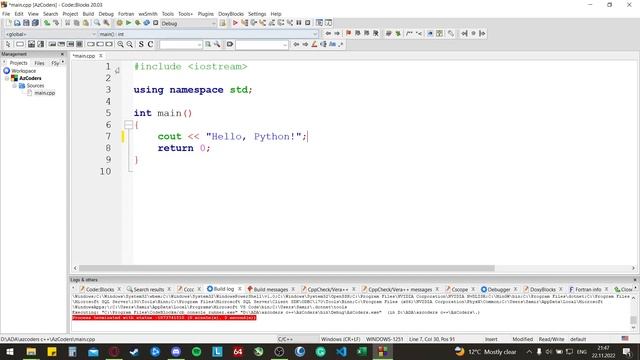
Task: Click the New file toolbar icon
Action: tap(8, 23)
